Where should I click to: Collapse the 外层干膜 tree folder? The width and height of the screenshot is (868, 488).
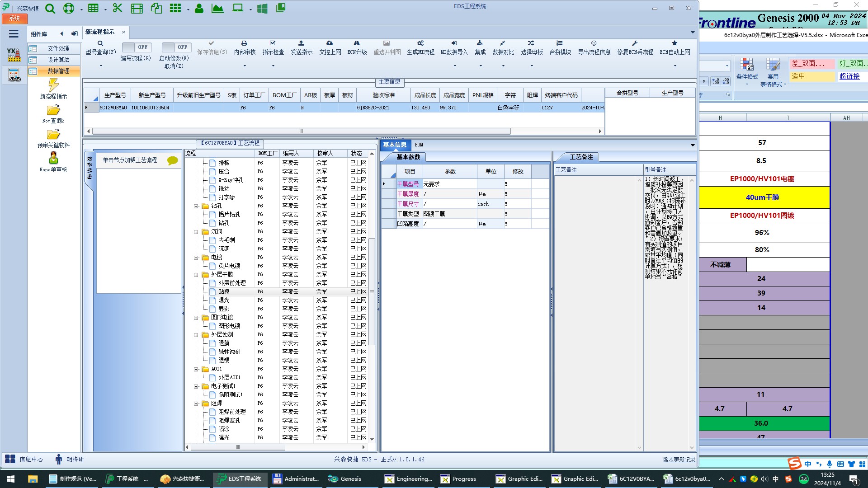coord(197,275)
